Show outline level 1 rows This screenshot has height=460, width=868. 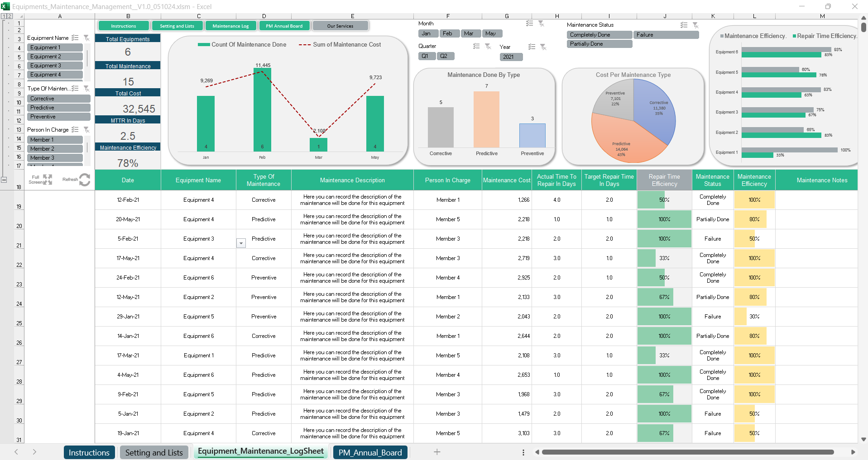pyautogui.click(x=4, y=16)
